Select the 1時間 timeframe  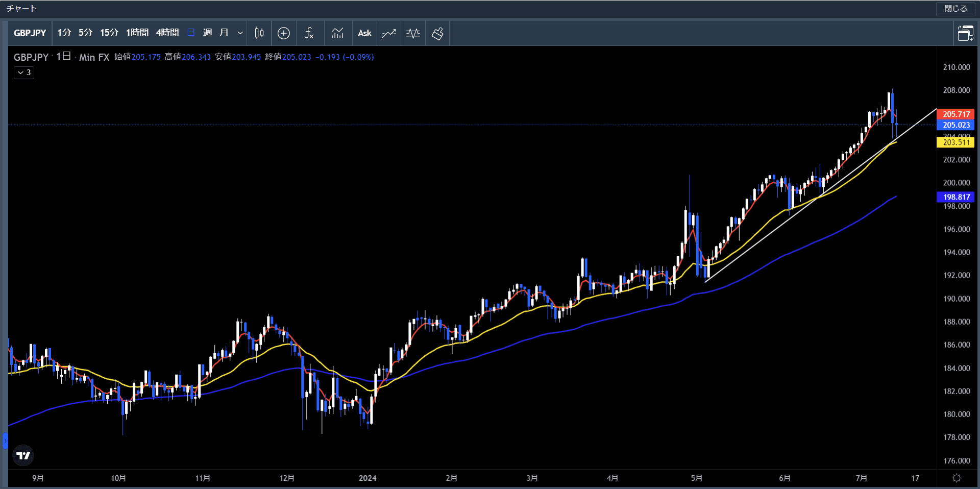click(x=137, y=33)
